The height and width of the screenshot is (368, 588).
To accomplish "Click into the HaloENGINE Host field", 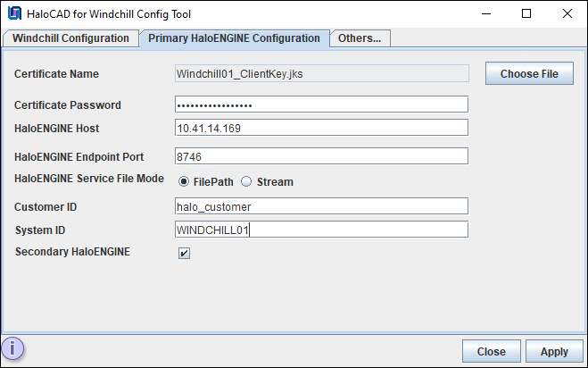I will pos(322,128).
